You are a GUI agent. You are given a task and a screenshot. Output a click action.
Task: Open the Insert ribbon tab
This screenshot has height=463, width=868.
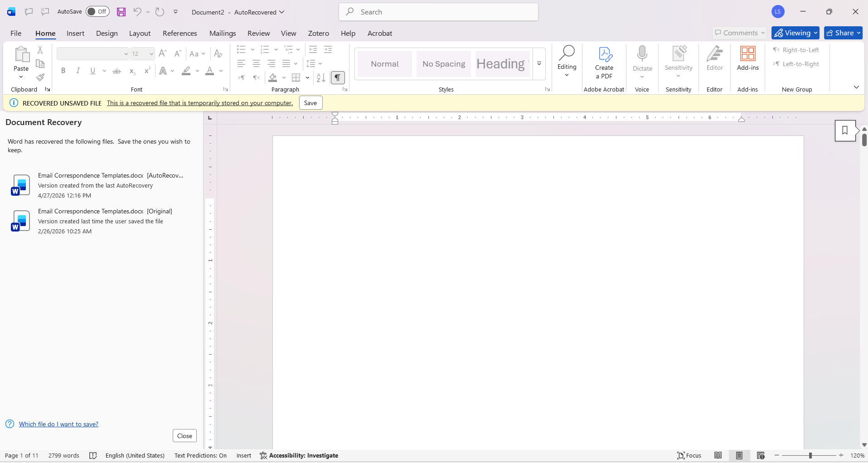click(75, 33)
